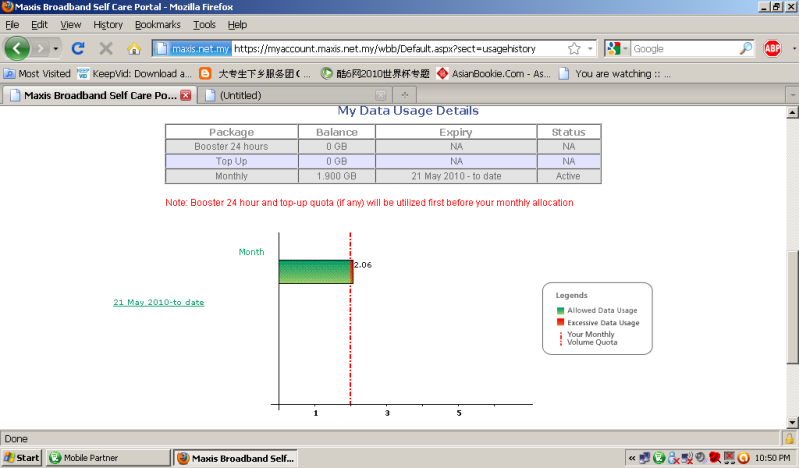Click the network connection tray icon
The width and height of the screenshot is (799, 468).
click(x=645, y=458)
